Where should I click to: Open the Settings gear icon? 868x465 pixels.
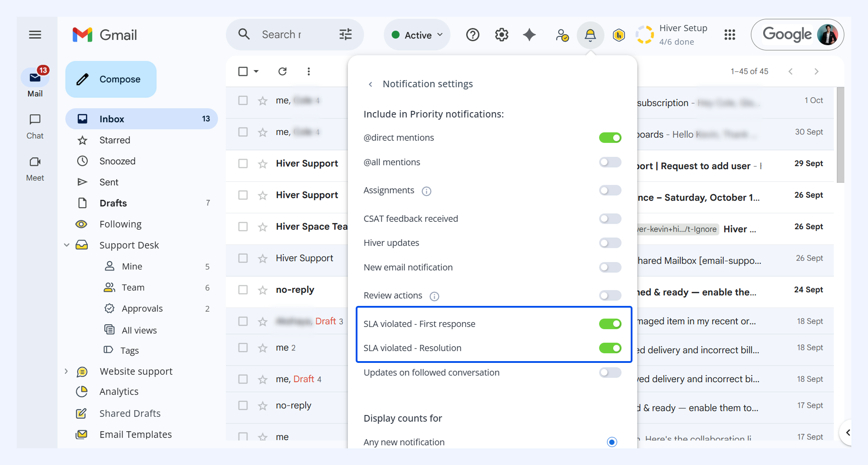click(x=502, y=35)
